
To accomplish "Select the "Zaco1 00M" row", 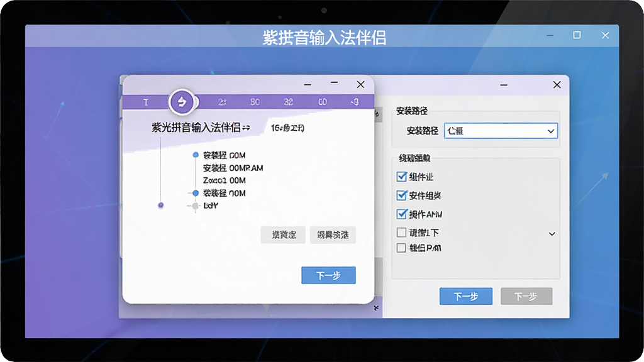I will [225, 180].
